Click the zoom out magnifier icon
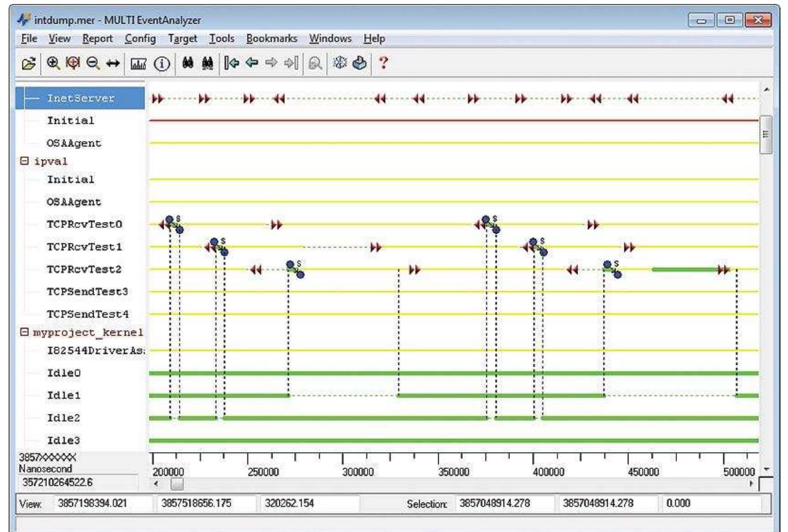This screenshot has width=788, height=532. (93, 64)
